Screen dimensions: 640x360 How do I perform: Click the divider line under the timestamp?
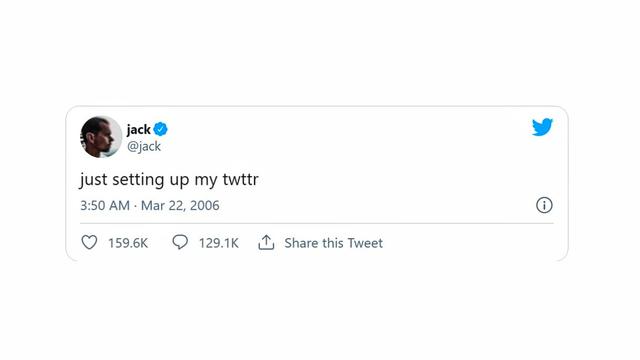317,223
